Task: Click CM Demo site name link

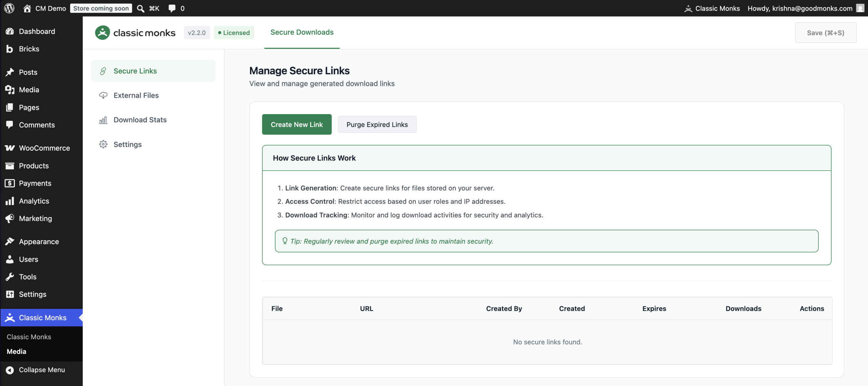Action: [x=51, y=8]
